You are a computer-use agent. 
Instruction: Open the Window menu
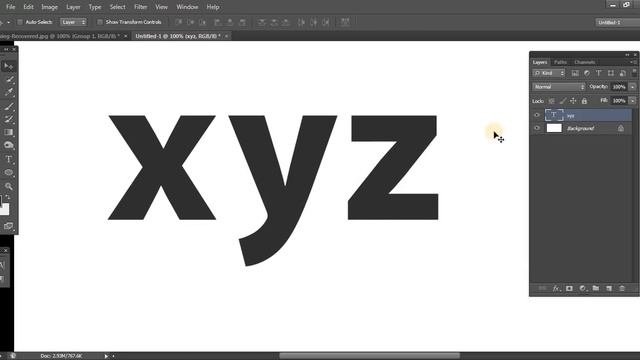point(187,7)
